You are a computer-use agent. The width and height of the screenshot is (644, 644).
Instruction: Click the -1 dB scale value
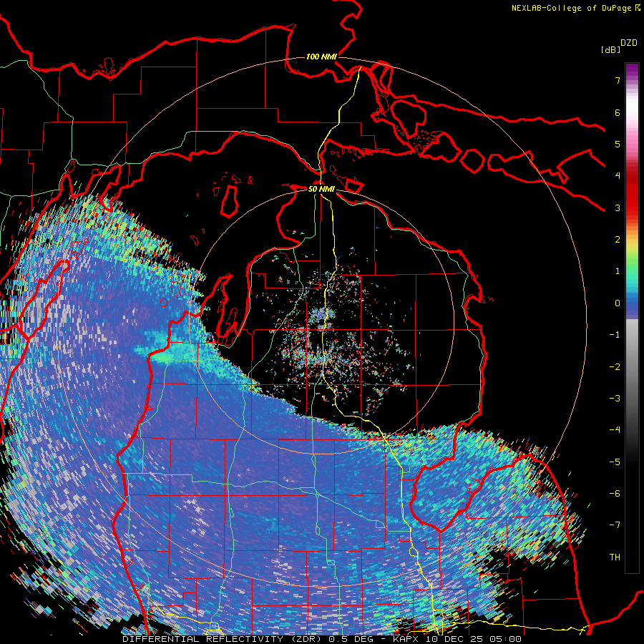coord(615,335)
